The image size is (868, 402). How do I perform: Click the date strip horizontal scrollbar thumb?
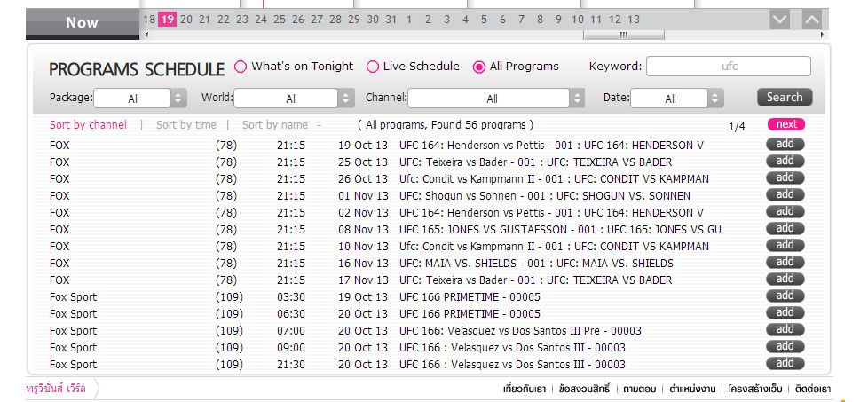tap(624, 35)
